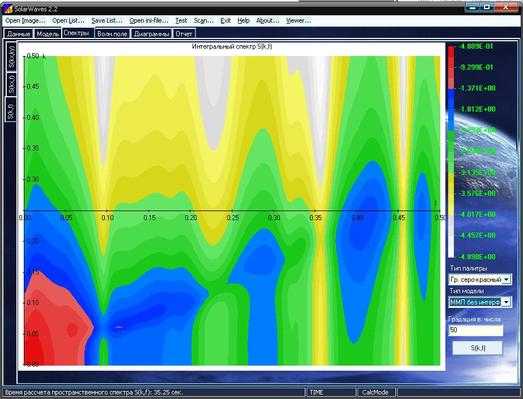Select the Отчет tab
The width and height of the screenshot is (523, 399).
coord(184,34)
